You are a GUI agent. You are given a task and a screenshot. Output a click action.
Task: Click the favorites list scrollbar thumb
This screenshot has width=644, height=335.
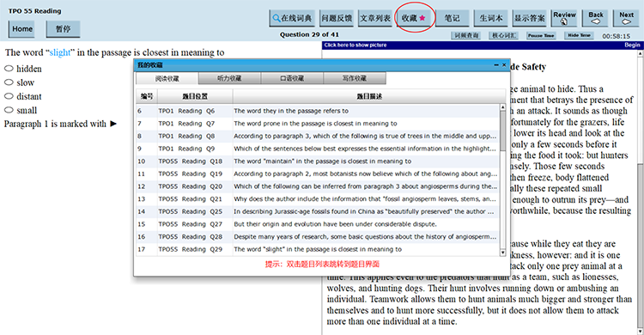point(502,131)
